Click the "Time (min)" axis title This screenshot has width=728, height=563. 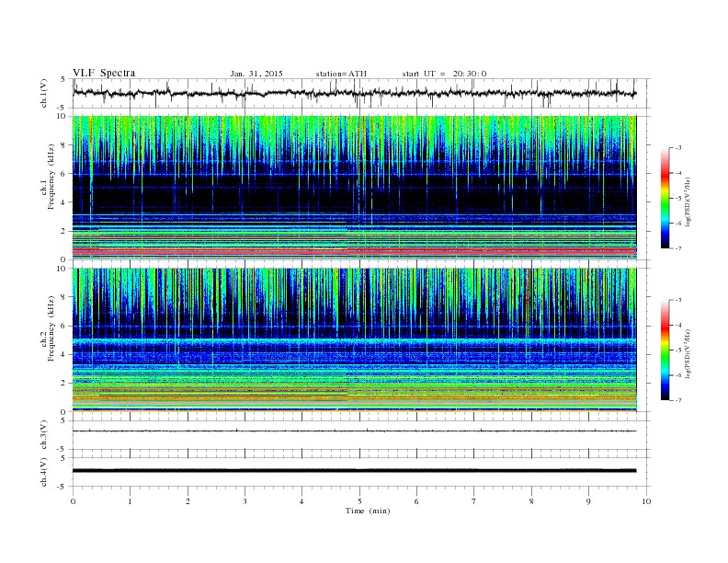coord(368,511)
